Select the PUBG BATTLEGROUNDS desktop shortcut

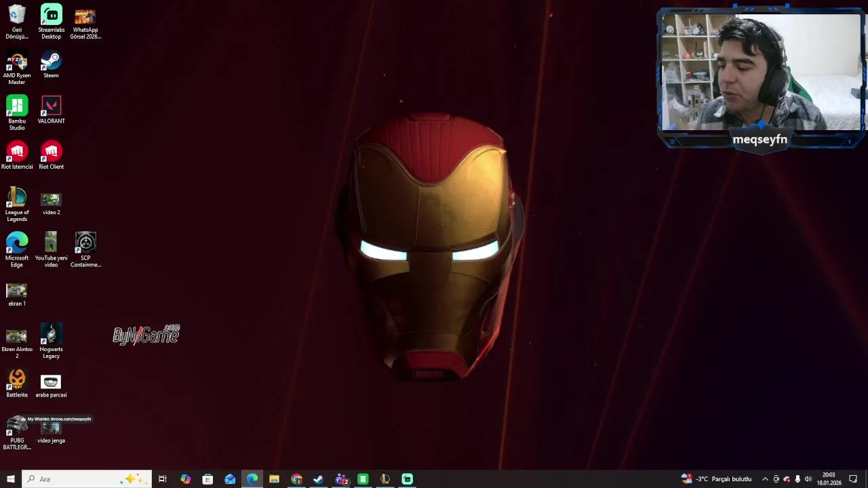pos(17,434)
